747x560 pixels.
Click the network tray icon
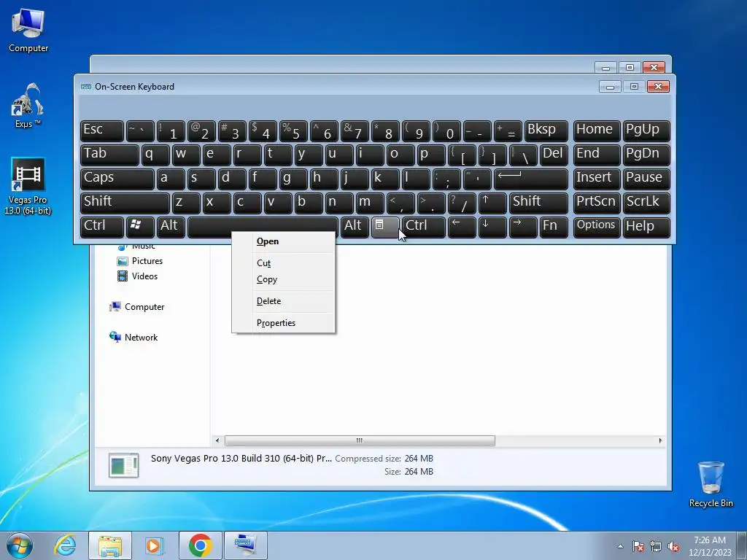(656, 546)
